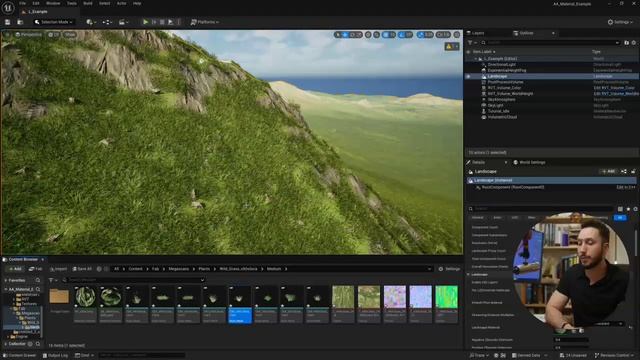Open the content browse icon in the toolbar
Image resolution: width=640 pixels, height=360 pixels.
click(20, 22)
